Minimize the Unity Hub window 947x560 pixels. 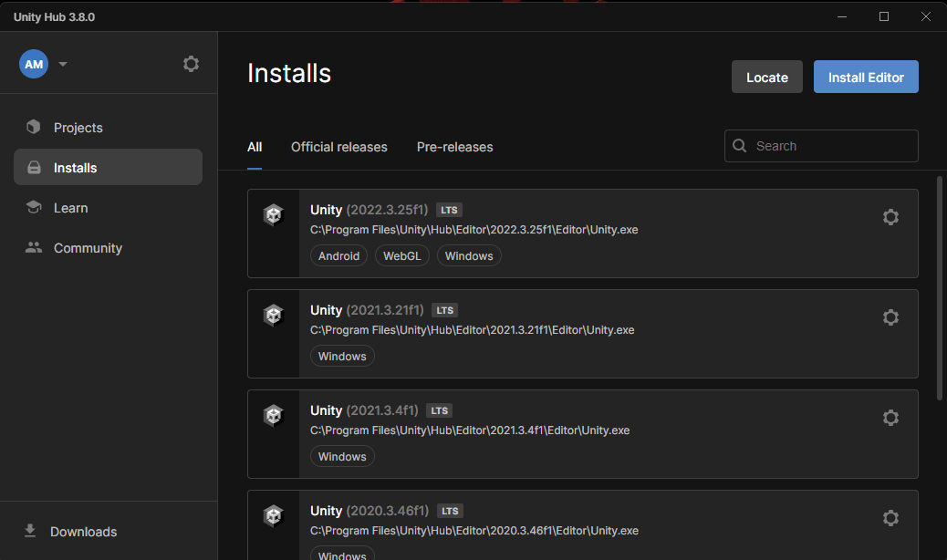click(x=842, y=16)
